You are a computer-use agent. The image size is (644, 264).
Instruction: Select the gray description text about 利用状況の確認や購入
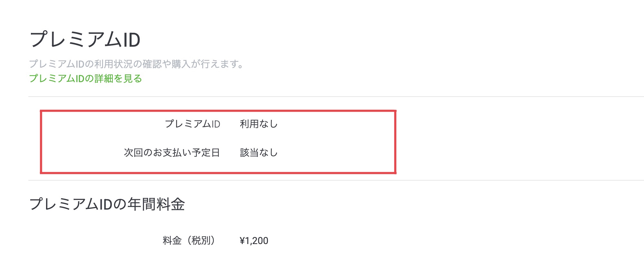coord(137,64)
